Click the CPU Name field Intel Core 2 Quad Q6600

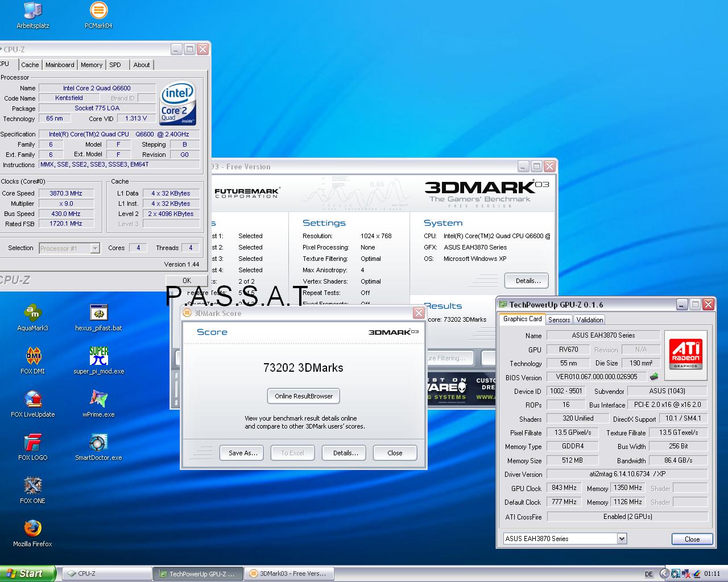pos(97,88)
